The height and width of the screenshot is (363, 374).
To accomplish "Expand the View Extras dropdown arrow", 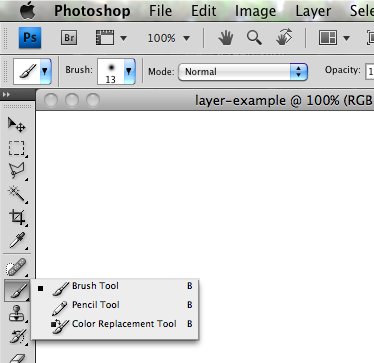I will tap(123, 38).
